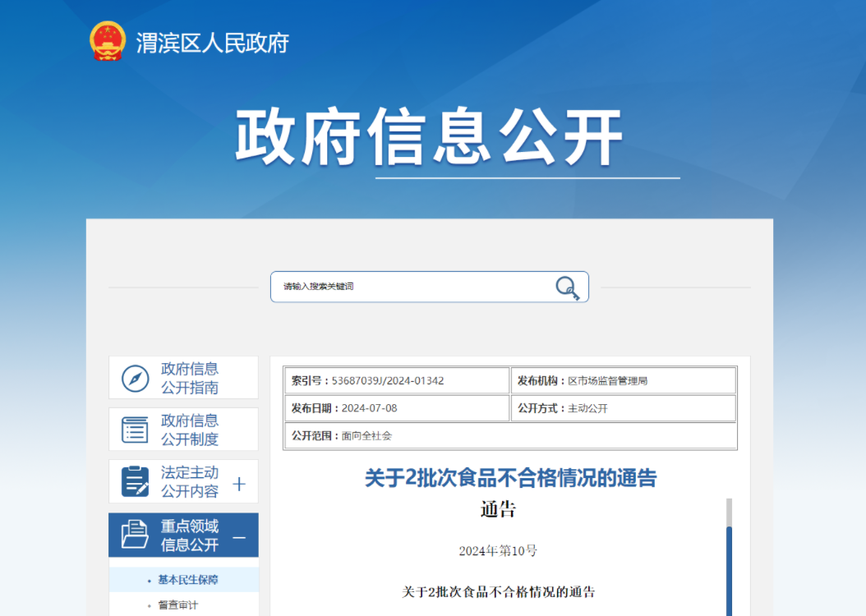The width and height of the screenshot is (866, 616).
Task: Click the blue article title 关于2批次食品不合格情况的通告
Action: pos(510,477)
